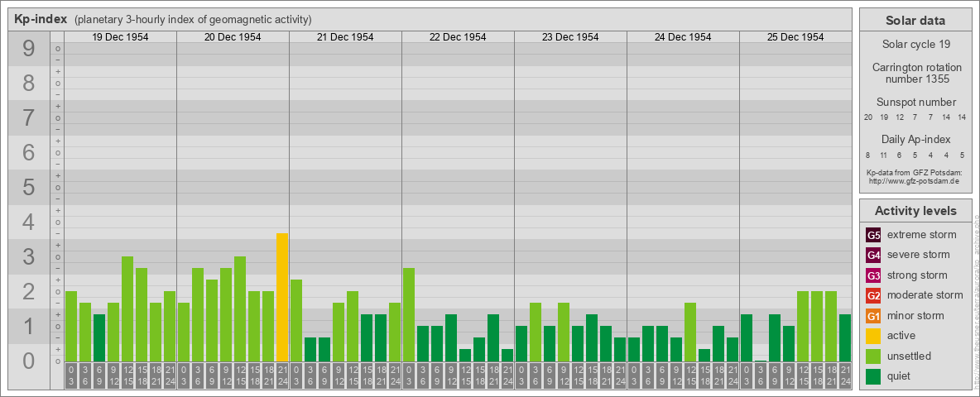Click the 21-24 time label under 20 Dec
The width and height of the screenshot is (980, 397).
(x=282, y=376)
